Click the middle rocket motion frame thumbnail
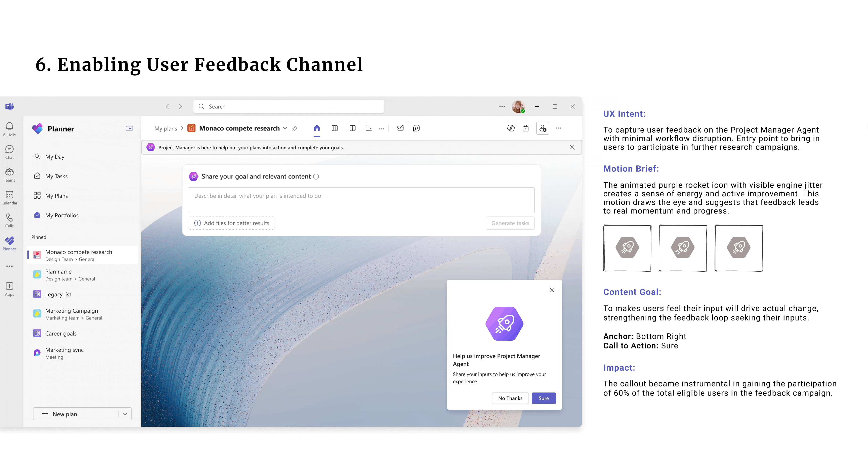 pyautogui.click(x=683, y=248)
